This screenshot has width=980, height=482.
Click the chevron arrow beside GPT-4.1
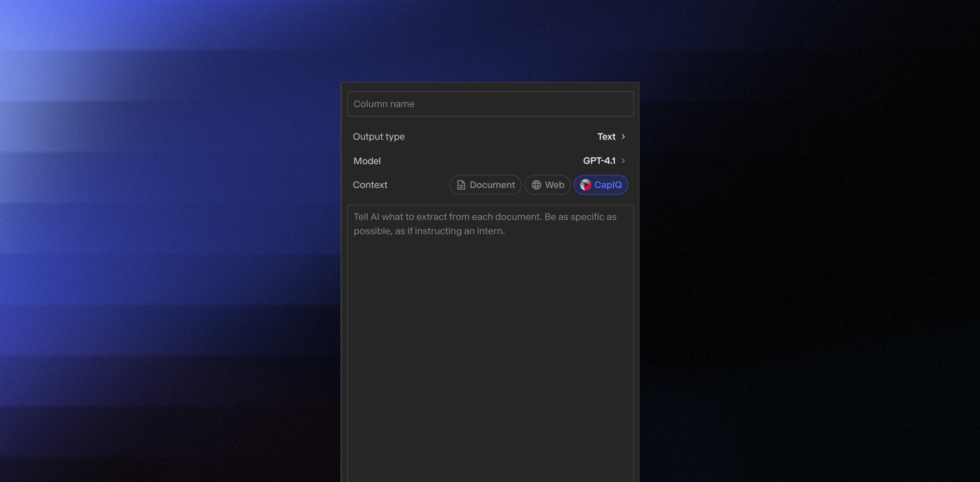pos(623,161)
